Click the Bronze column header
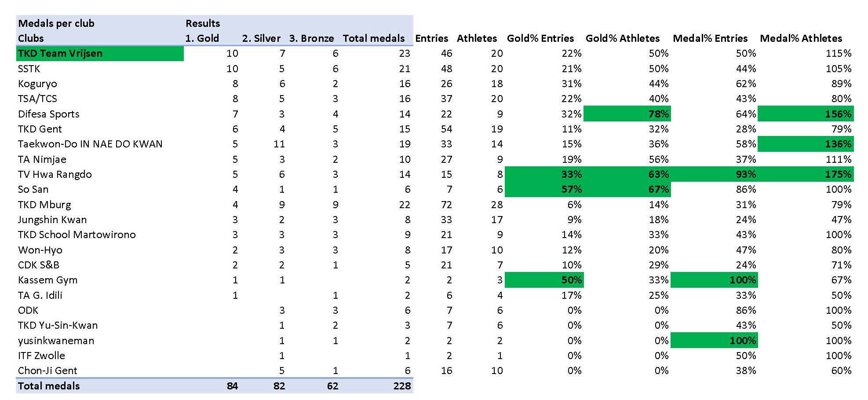The width and height of the screenshot is (868, 400). pyautogui.click(x=311, y=38)
